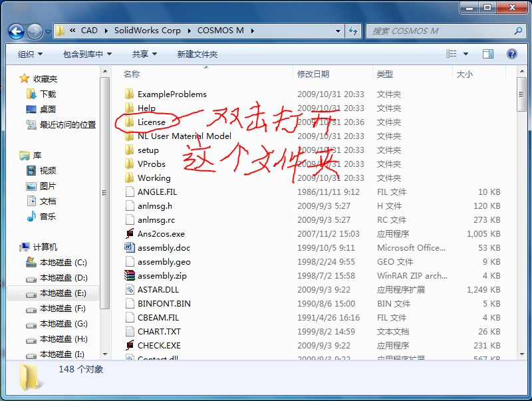Change view with the view mode icon
532x401 pixels.
452,54
